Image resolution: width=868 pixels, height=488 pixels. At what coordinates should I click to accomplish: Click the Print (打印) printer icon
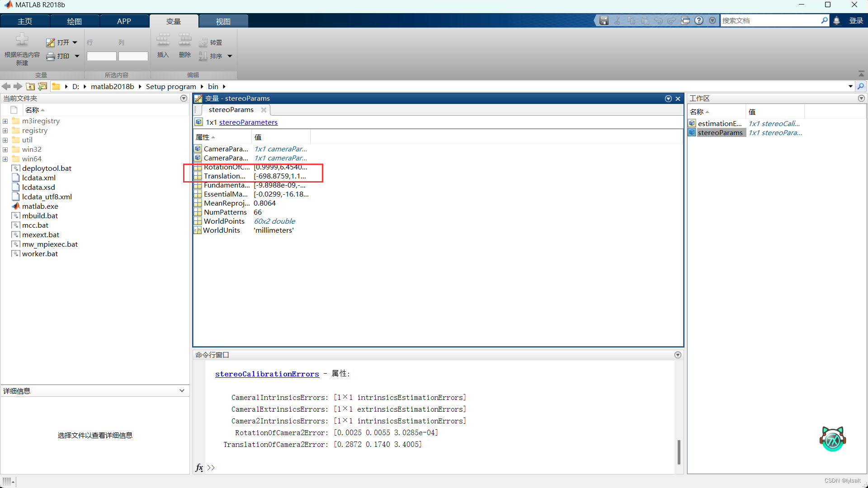click(51, 56)
